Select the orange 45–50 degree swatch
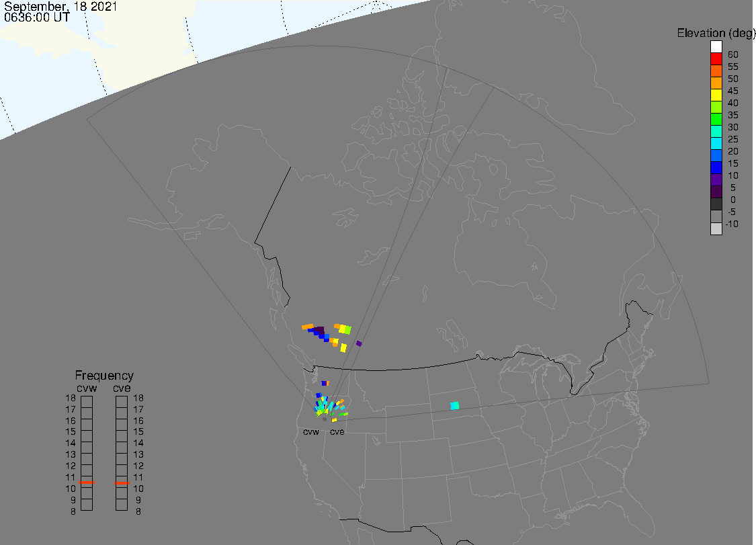756x545 pixels. pos(716,83)
